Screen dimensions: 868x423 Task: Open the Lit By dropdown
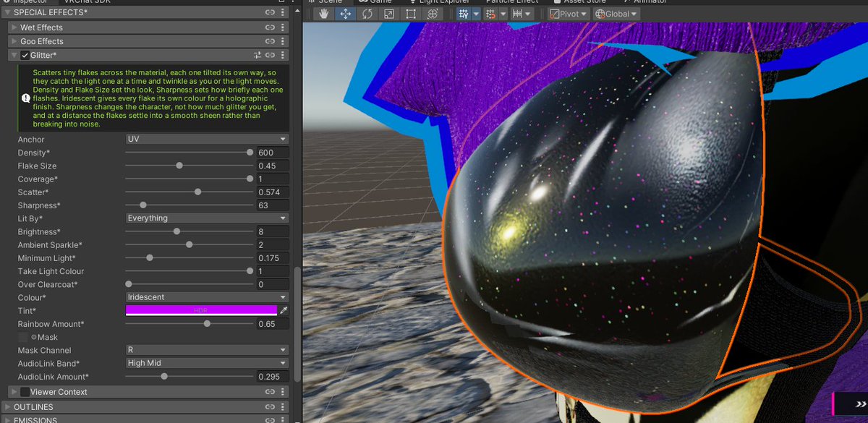point(207,218)
